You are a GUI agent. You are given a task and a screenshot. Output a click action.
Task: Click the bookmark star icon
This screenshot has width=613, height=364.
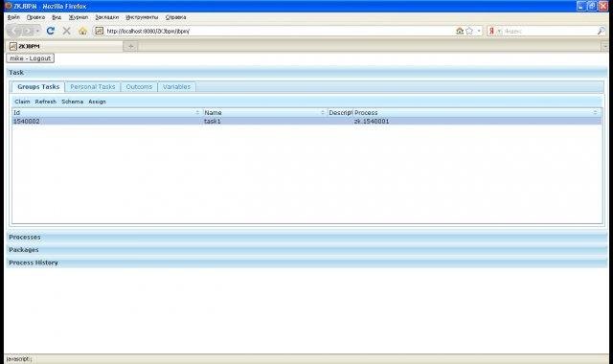469,31
